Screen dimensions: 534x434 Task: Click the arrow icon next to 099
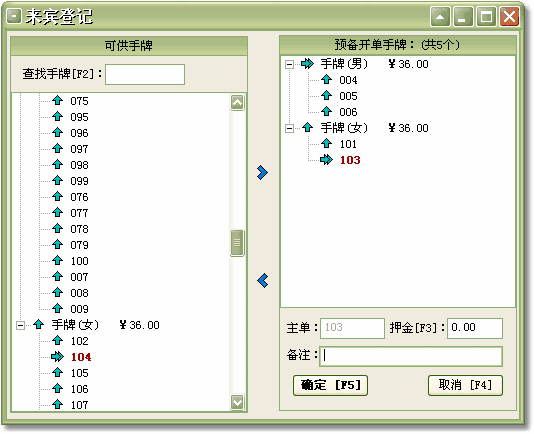(x=58, y=181)
